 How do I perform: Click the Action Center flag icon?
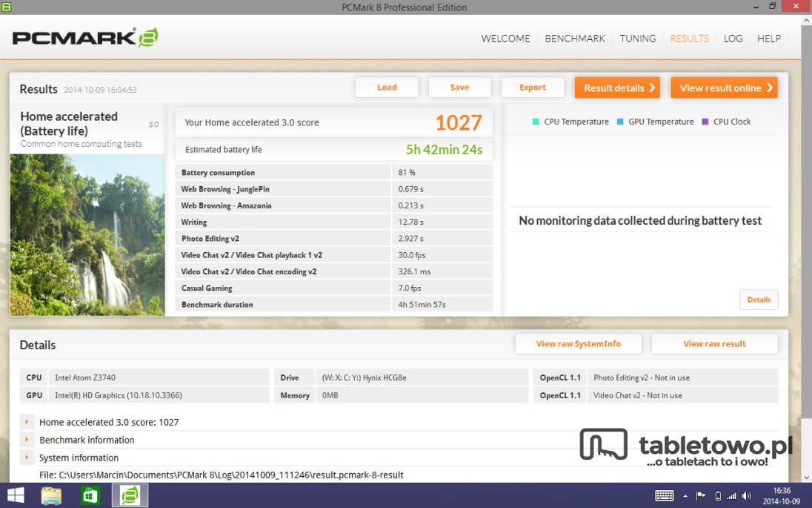tap(700, 495)
